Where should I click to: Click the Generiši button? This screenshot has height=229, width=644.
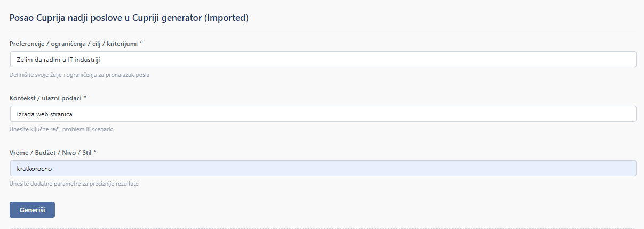tap(32, 210)
